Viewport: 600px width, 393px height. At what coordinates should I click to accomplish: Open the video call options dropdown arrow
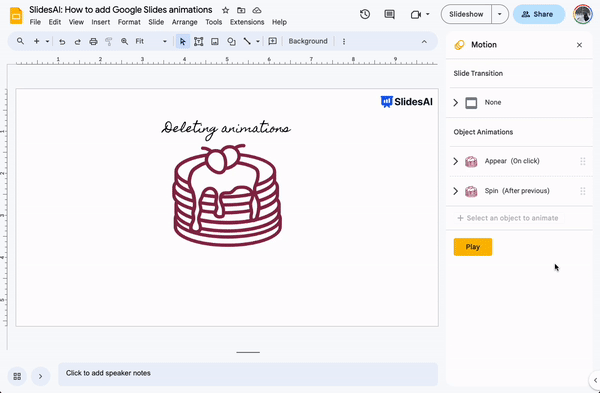[427, 15]
